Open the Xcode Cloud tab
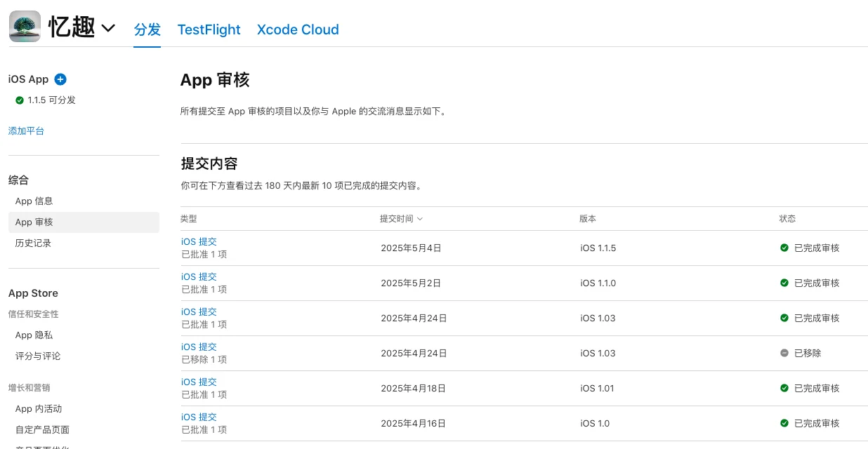The image size is (868, 449). tap(298, 29)
